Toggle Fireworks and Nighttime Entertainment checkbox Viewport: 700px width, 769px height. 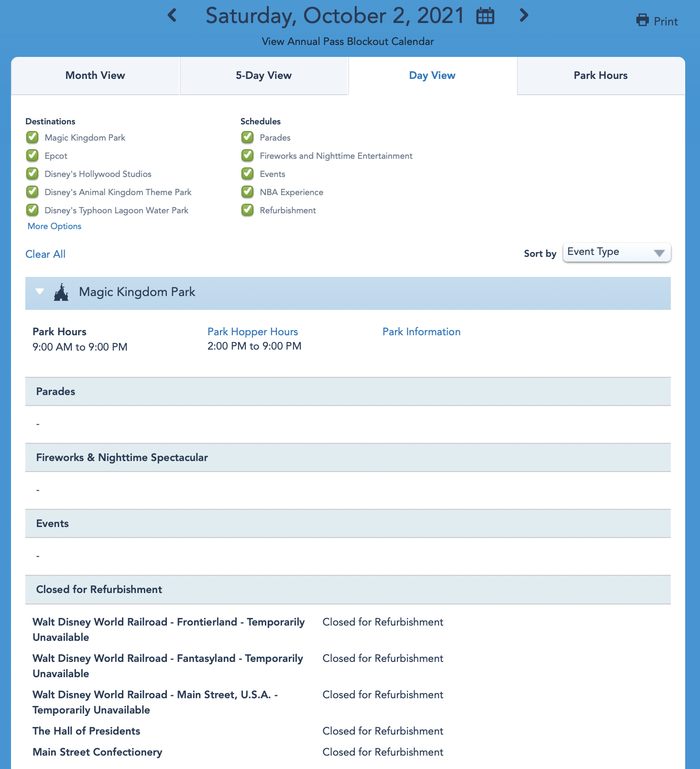248,156
